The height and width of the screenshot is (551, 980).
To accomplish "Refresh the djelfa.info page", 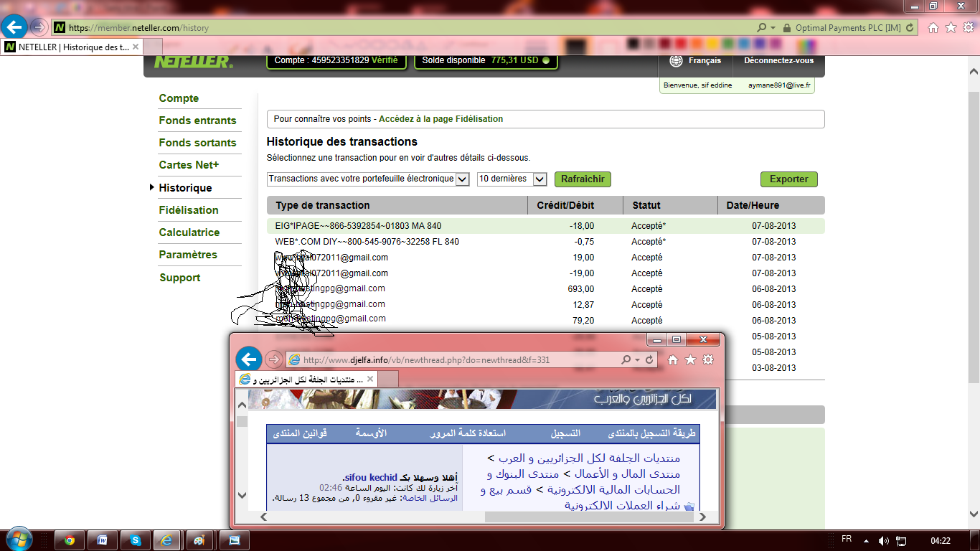I will coord(650,359).
